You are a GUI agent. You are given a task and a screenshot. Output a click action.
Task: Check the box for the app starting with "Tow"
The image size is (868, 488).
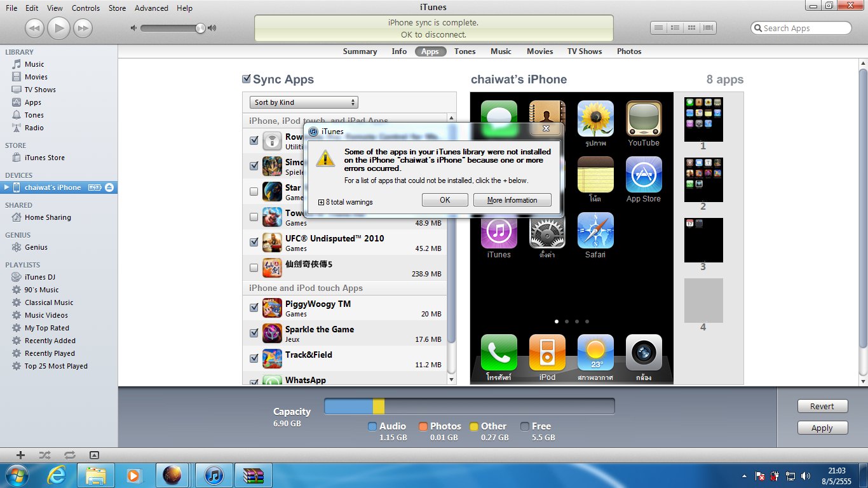(x=254, y=217)
